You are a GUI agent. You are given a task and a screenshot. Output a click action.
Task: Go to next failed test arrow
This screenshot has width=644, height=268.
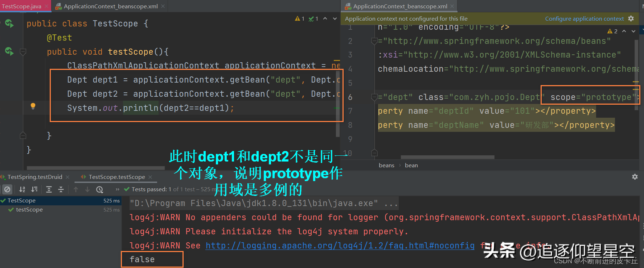(x=87, y=189)
